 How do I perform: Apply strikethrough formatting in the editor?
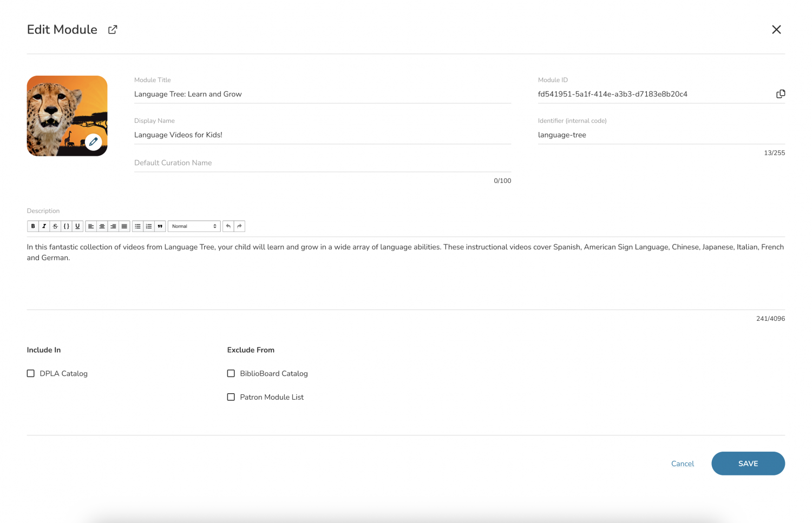(x=55, y=226)
